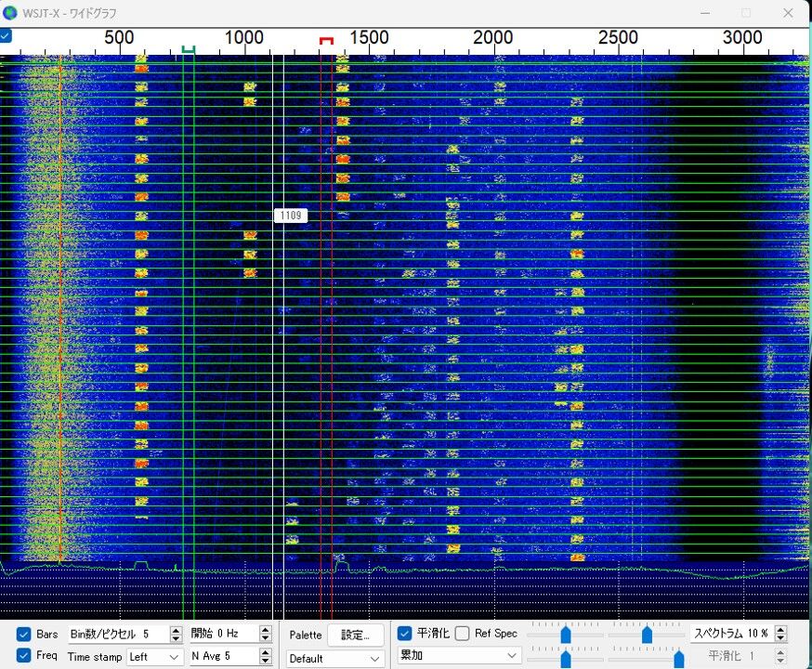Click the 500 label on the frequency scale

tap(119, 37)
